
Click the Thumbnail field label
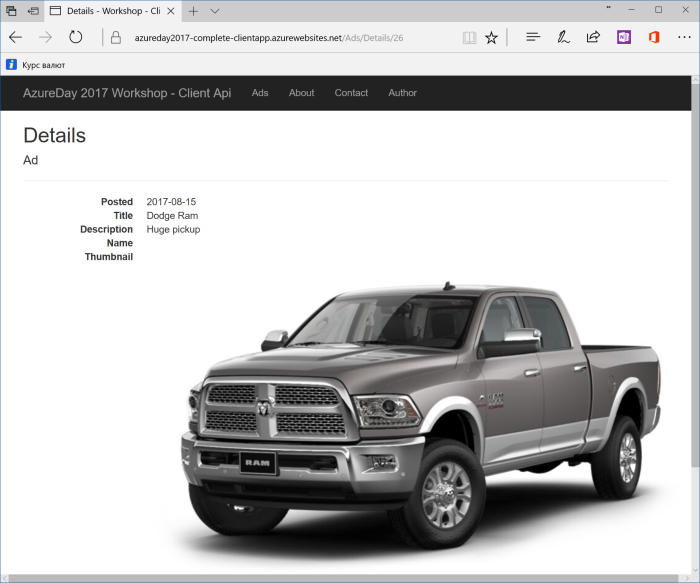coord(109,257)
